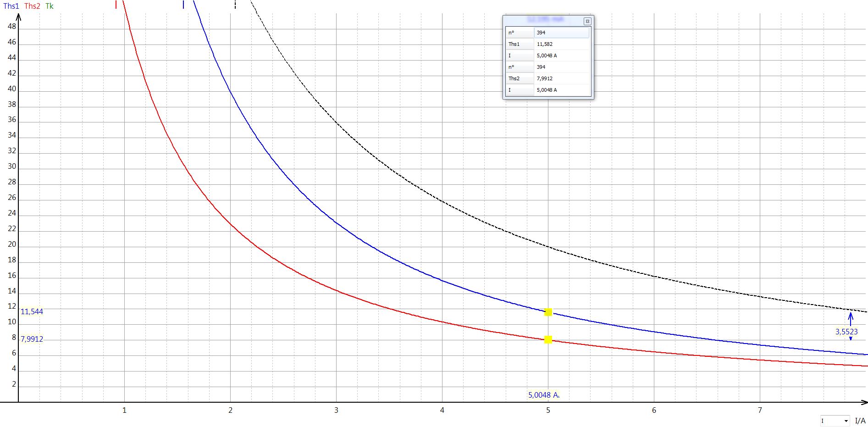Viewport: 868px width, 427px height.
Task: Select the blue Ths1 axis label
Action: pos(11,6)
